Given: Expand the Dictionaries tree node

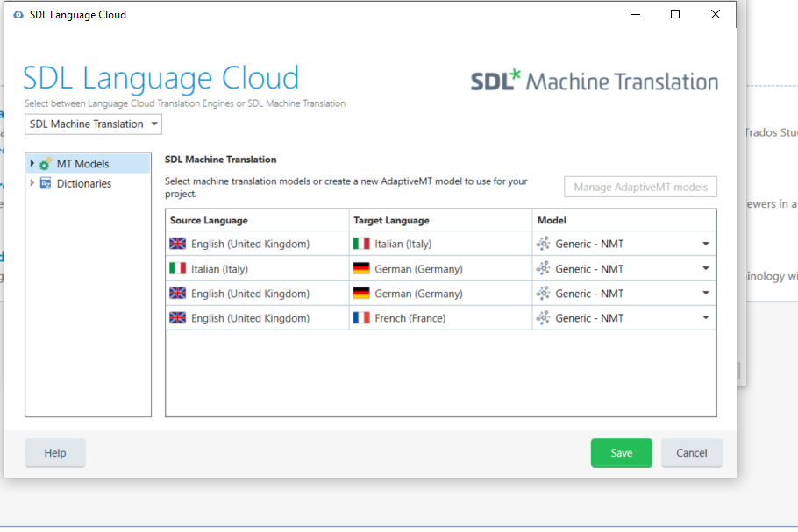Looking at the screenshot, I should click(x=32, y=182).
